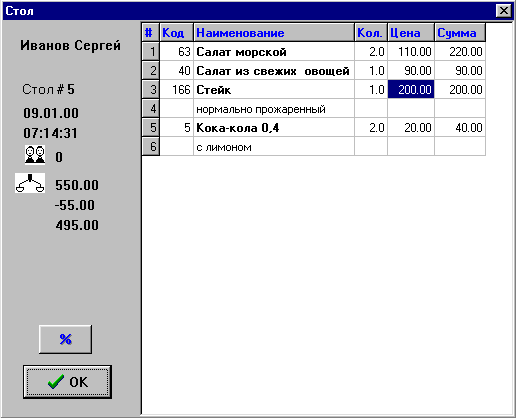Confirm with the OK button

pos(67,382)
